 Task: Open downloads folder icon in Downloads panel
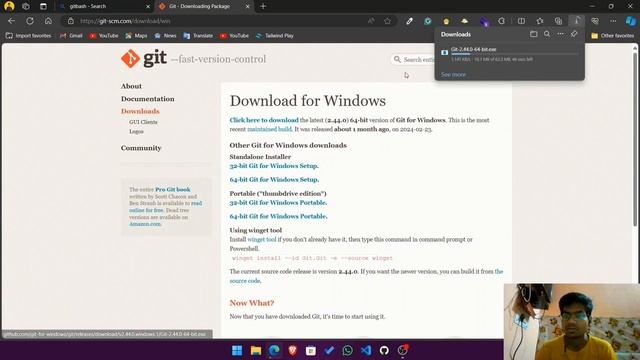pyautogui.click(x=533, y=34)
